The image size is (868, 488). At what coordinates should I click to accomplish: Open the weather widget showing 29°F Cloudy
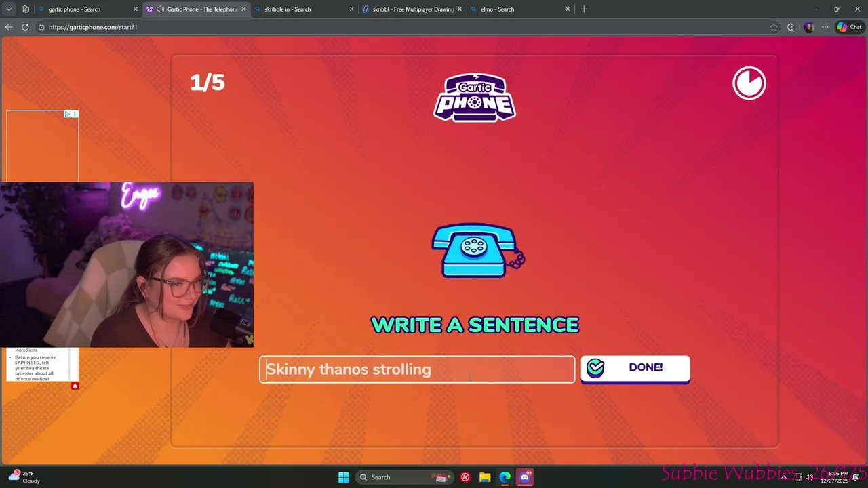[x=24, y=477]
